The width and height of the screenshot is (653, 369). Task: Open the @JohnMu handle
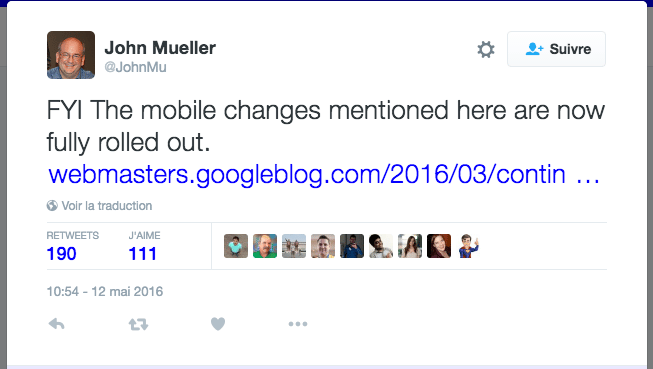135,67
